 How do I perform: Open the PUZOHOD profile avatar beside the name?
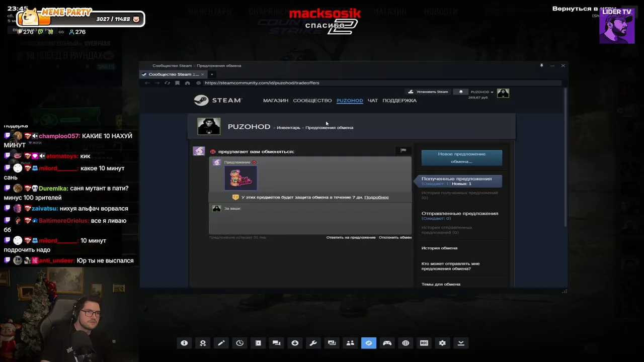coord(209,126)
